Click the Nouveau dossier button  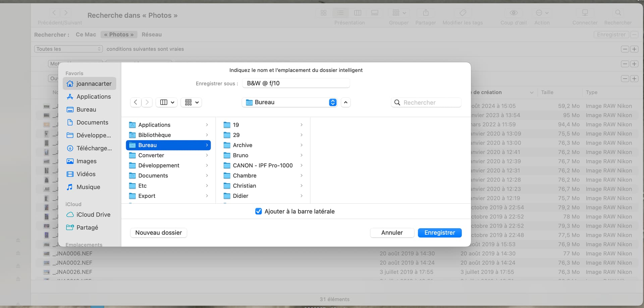[x=158, y=233]
